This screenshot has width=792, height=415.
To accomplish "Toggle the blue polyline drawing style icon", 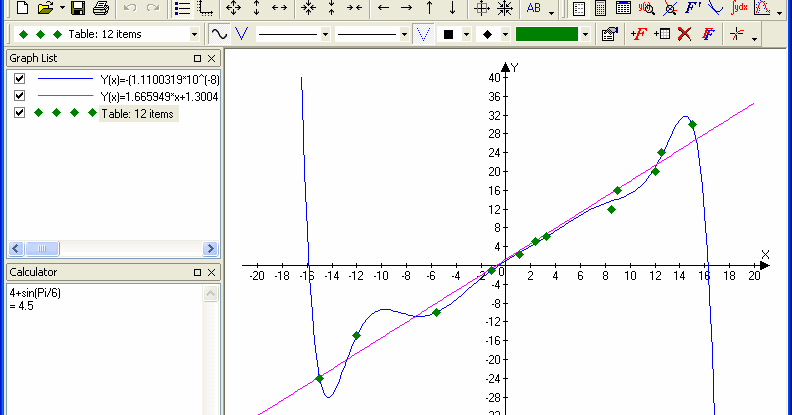I will [242, 34].
